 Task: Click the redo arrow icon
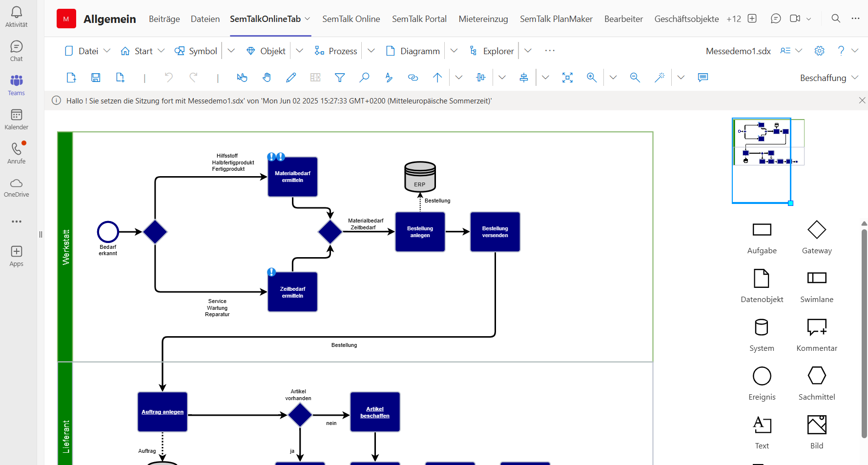(x=193, y=77)
